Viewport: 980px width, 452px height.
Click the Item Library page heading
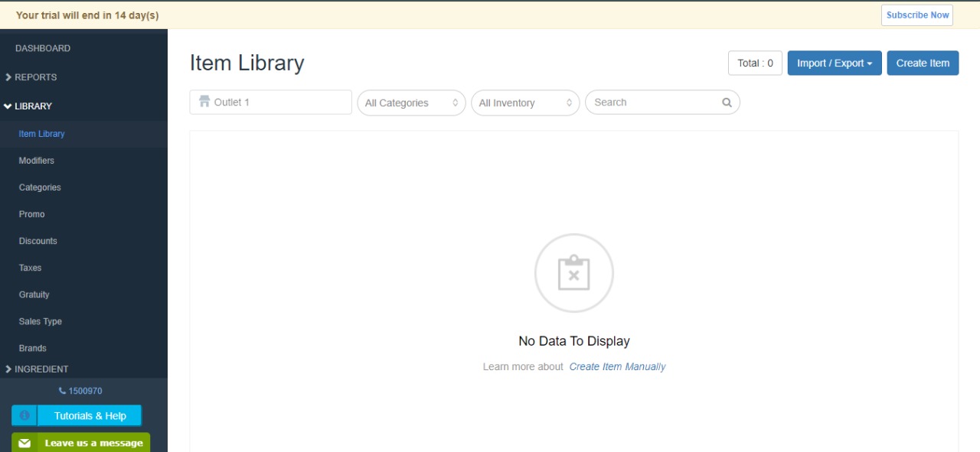(x=247, y=63)
